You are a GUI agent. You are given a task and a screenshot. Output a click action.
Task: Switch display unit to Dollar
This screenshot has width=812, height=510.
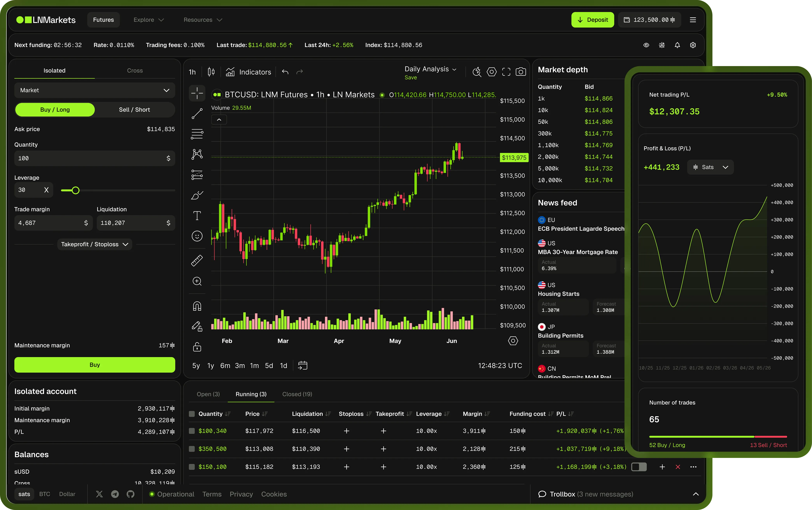point(67,494)
